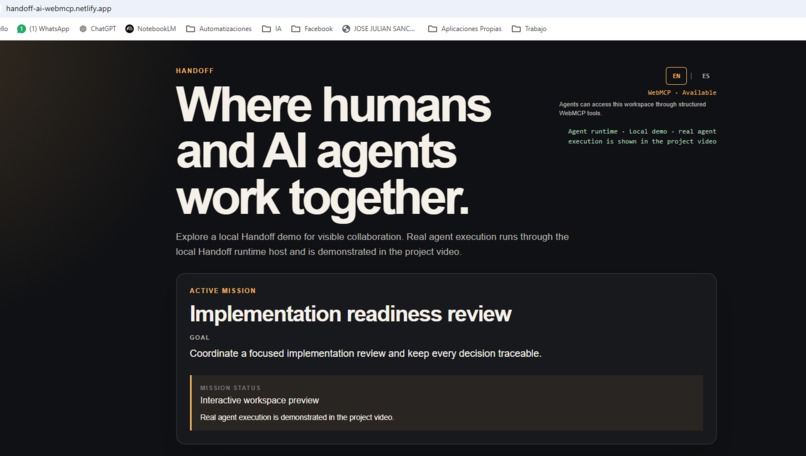Select the EN language button
806x456 pixels.
676,76
